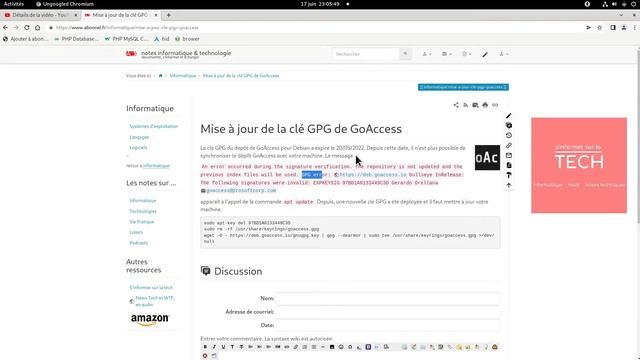Open the page tools dropdown in header
Image resolution: width=640 pixels, height=360 pixels.
(x=467, y=54)
